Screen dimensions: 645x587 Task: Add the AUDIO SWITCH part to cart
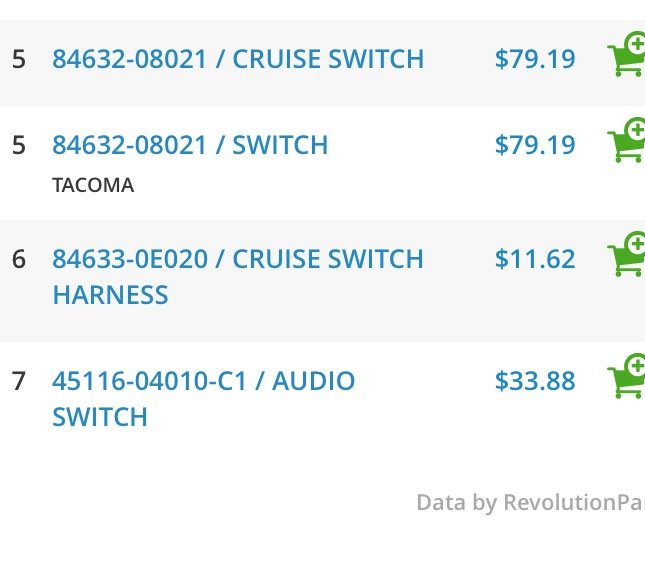(626, 376)
